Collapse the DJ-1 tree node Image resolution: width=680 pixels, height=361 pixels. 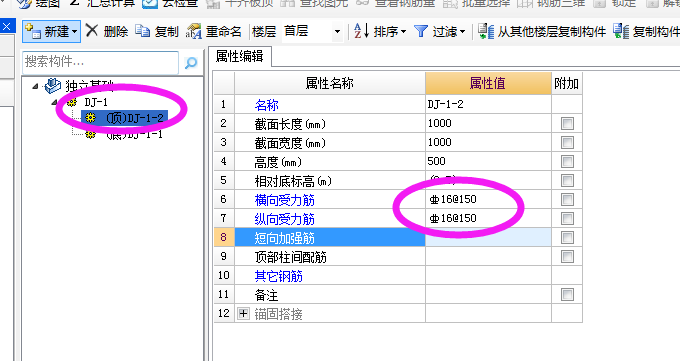[55, 103]
